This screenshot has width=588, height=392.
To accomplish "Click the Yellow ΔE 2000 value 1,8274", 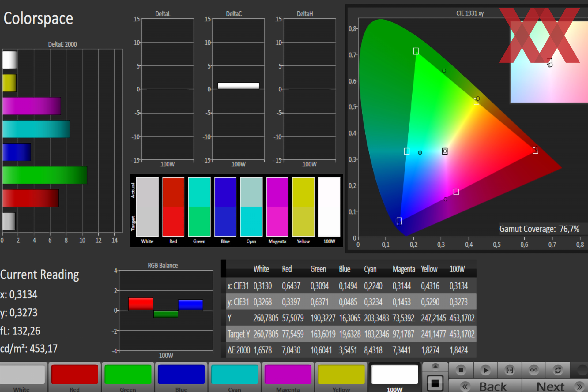I will (x=430, y=350).
